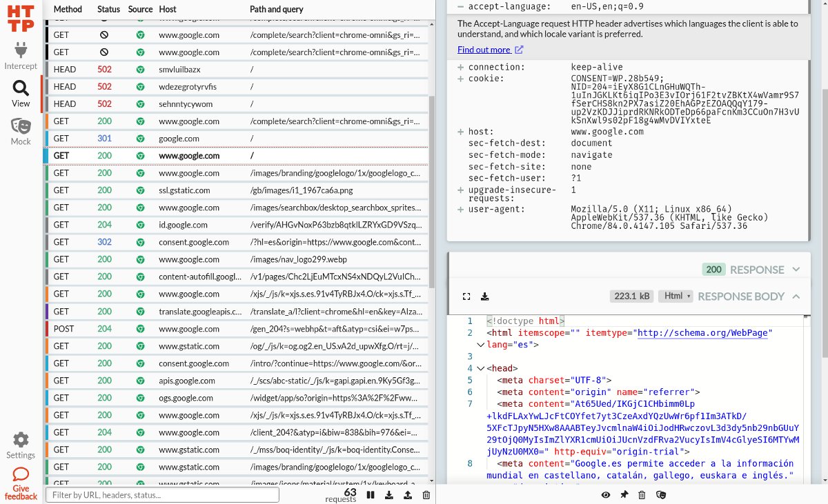Expand the user-agent header details
This screenshot has width=828, height=504.
[x=460, y=209]
